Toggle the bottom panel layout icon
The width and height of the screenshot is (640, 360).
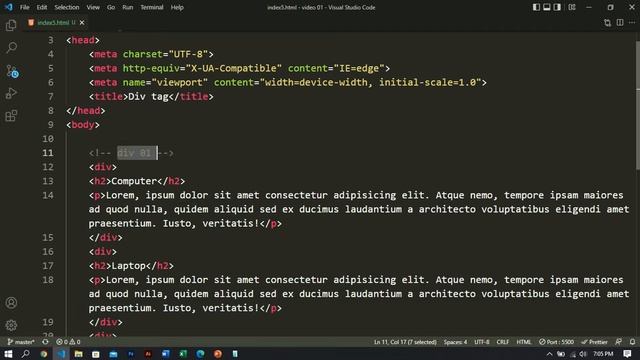click(x=547, y=7)
